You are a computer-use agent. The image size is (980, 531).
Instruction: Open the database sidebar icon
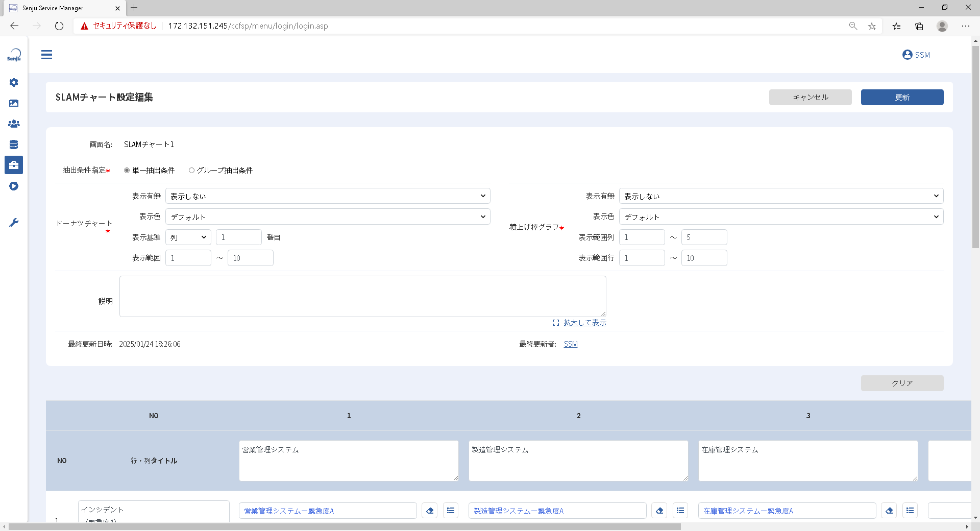tap(14, 144)
